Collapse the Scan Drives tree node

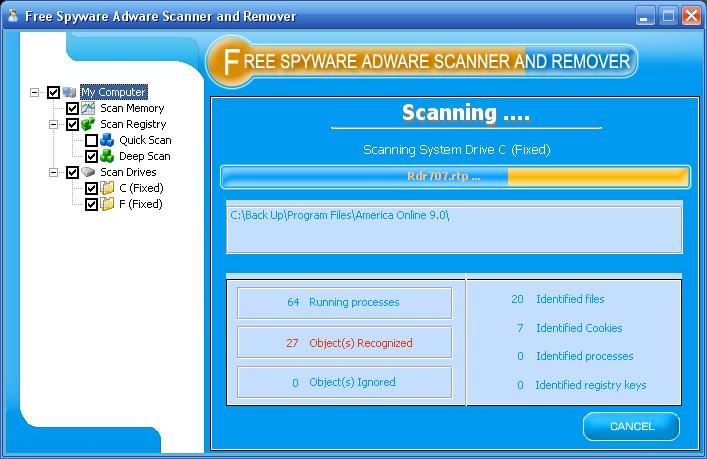coord(54,172)
